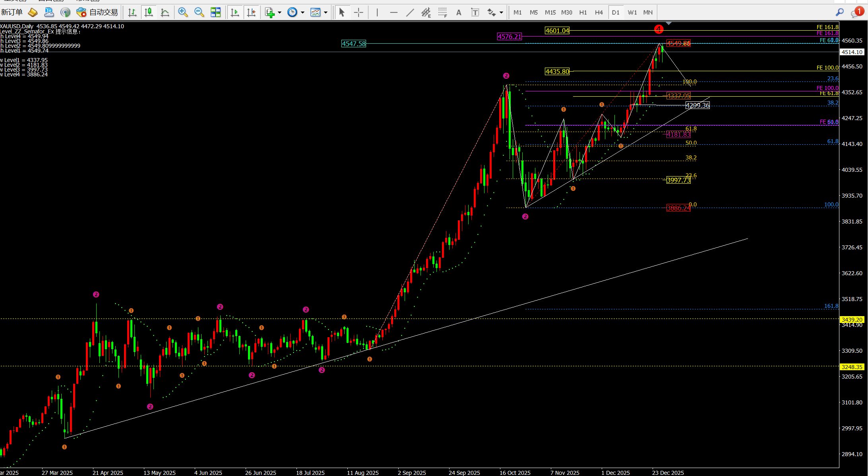The image size is (868, 476).
Task: Select the candlestick chart display icon
Action: tap(149, 12)
